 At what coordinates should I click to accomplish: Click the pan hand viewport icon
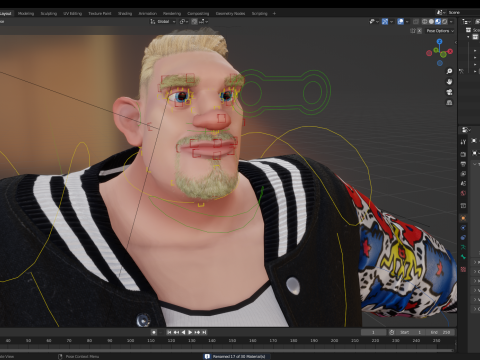(449, 82)
